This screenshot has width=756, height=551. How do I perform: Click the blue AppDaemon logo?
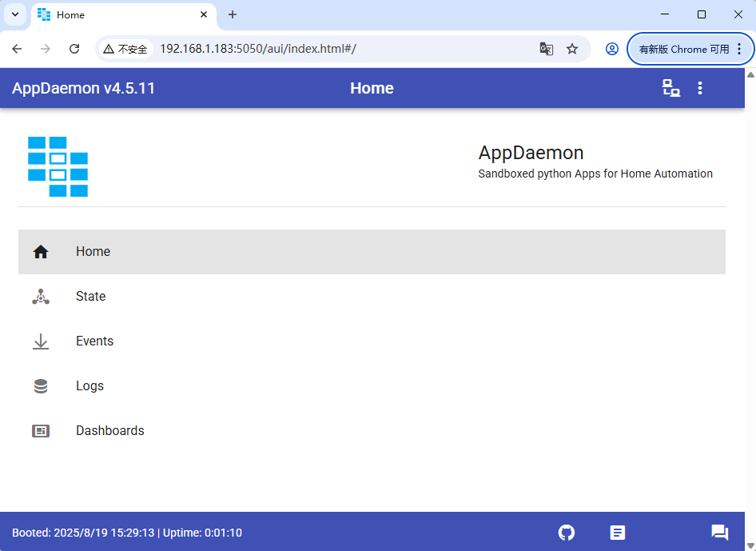58,166
